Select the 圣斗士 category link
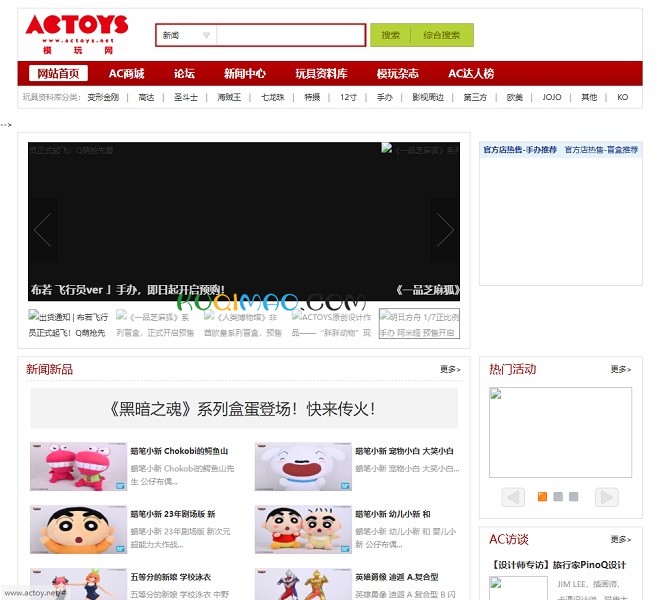This screenshot has height=600, width=657. pos(186,97)
